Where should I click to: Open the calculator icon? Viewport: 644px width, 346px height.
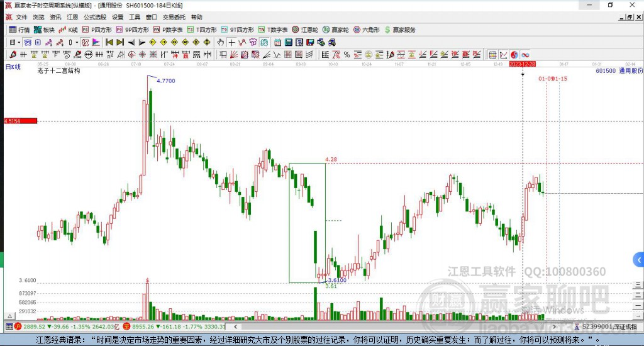(x=288, y=42)
